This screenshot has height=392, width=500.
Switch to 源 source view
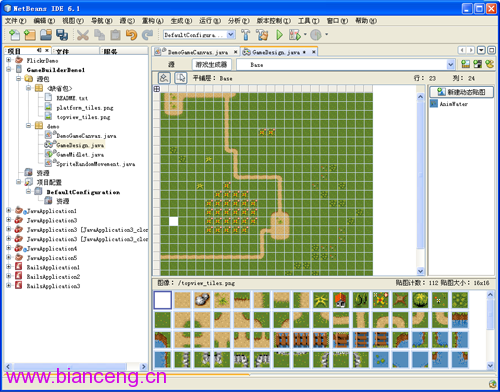(x=171, y=64)
